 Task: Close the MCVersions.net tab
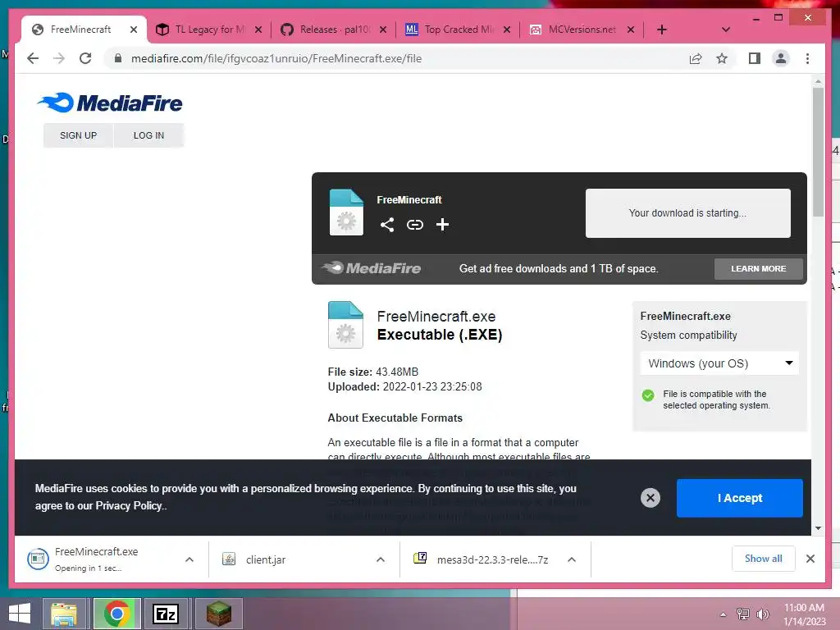(631, 30)
